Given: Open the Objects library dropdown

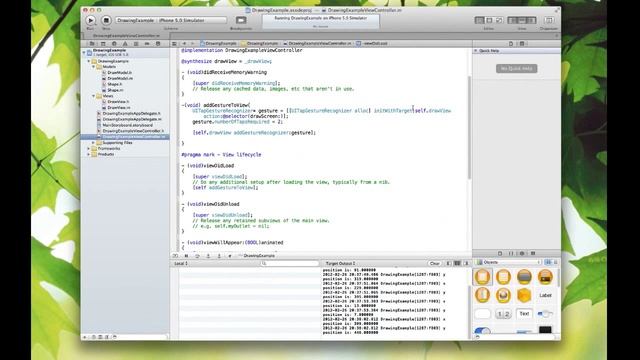Looking at the screenshot, I should pyautogui.click(x=509, y=262).
